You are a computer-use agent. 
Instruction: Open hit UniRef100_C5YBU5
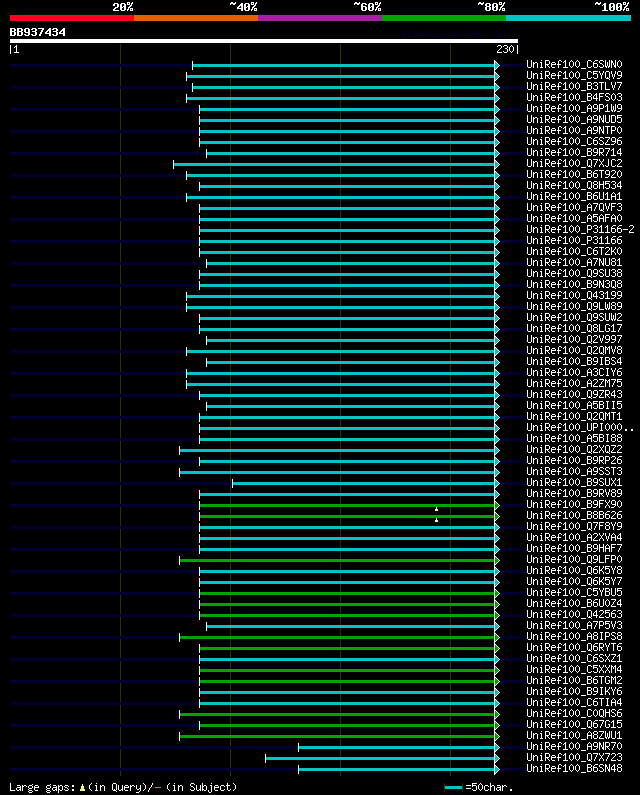(574, 593)
